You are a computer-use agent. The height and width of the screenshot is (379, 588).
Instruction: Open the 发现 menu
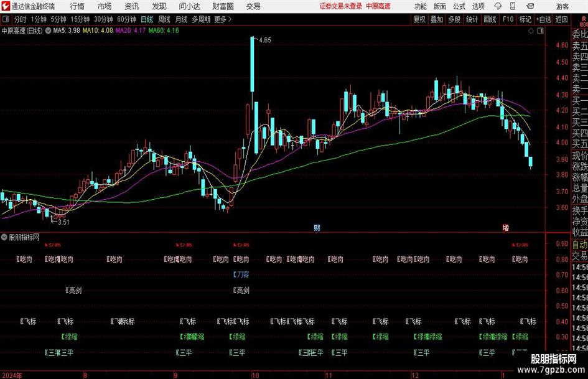159,6
